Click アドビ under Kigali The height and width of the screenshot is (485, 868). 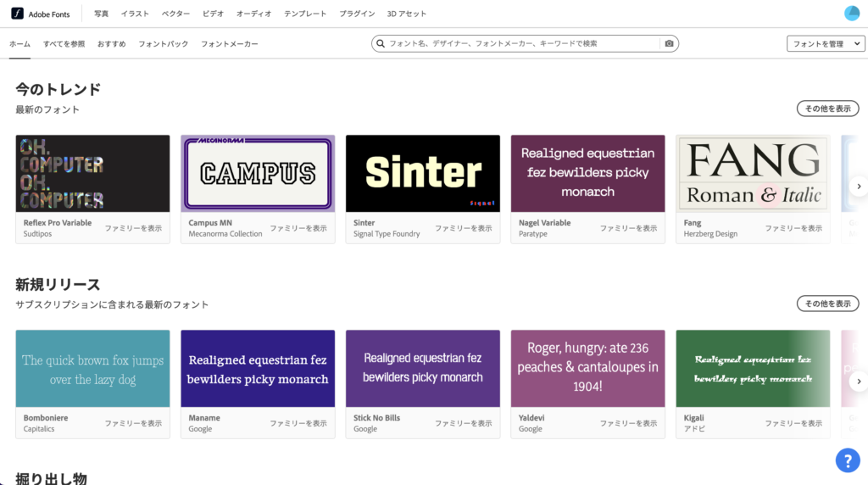pyautogui.click(x=694, y=428)
